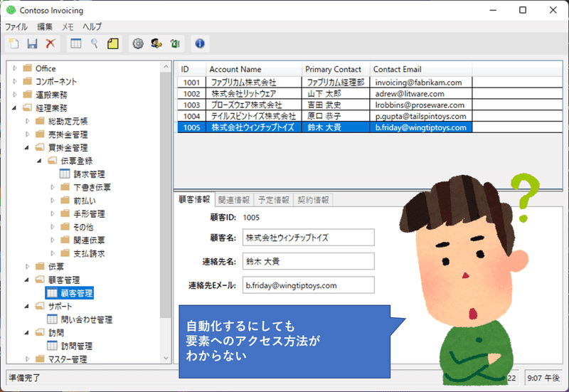This screenshot has height=392, width=569.
Task: Click the 顧客名 input field
Action: [x=309, y=238]
